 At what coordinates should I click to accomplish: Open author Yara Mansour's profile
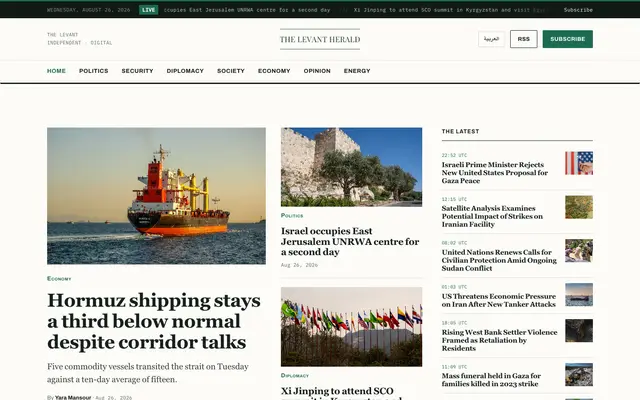(73, 397)
